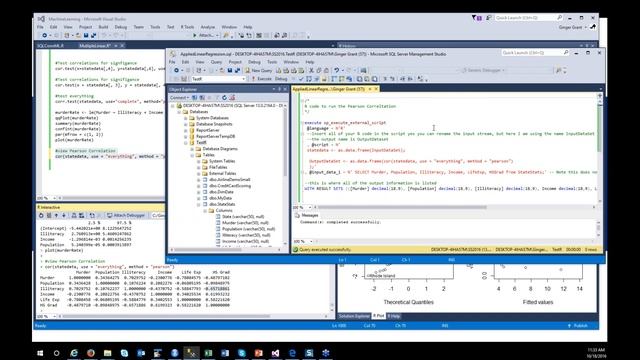The image size is (640, 360).
Task: Open PowerPoint from the taskbar
Action: [x=258, y=353]
